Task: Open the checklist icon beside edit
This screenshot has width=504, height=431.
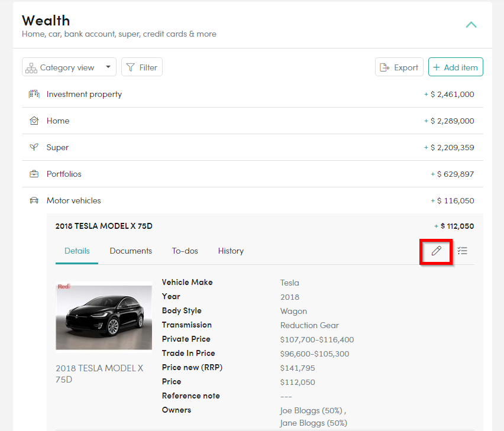Action: click(463, 251)
